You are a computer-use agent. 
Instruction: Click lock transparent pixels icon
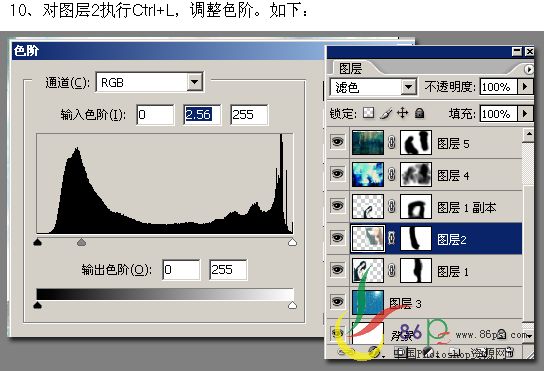[x=368, y=113]
